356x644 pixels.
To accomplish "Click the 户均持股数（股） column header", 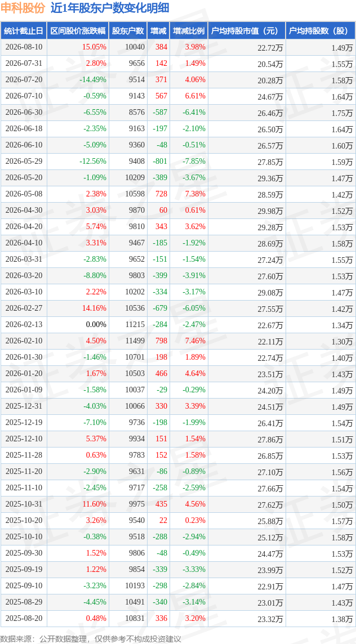I will coord(321,31).
